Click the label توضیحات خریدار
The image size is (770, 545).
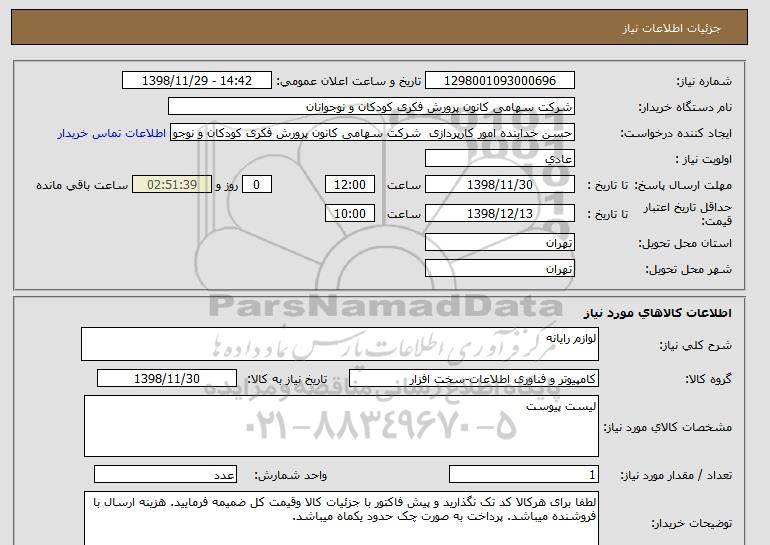(691, 524)
